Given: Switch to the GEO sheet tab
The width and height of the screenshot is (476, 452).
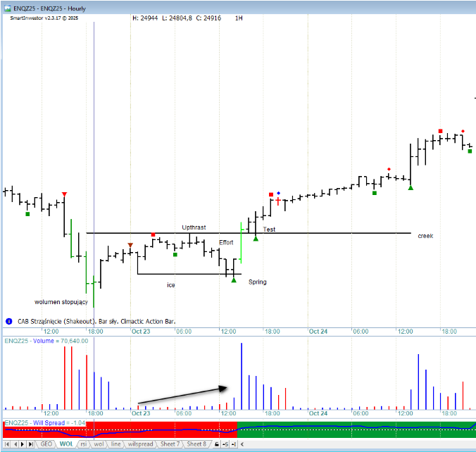Looking at the screenshot, I should pyautogui.click(x=46, y=444).
